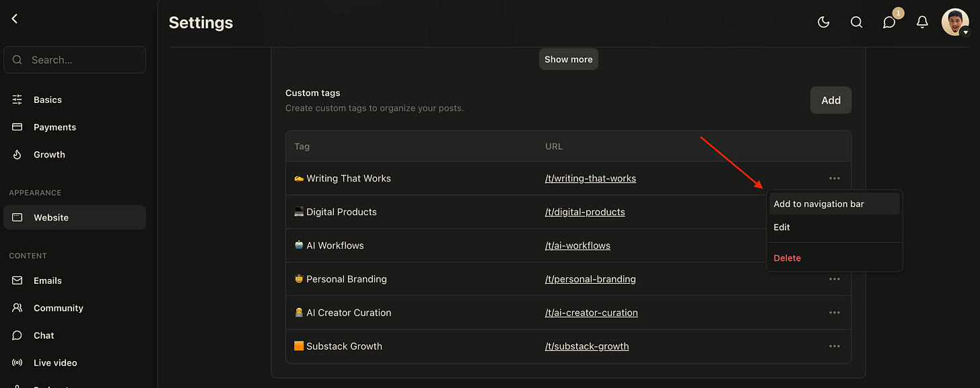
Task: Click the Growth flame icon
Action: point(17,155)
